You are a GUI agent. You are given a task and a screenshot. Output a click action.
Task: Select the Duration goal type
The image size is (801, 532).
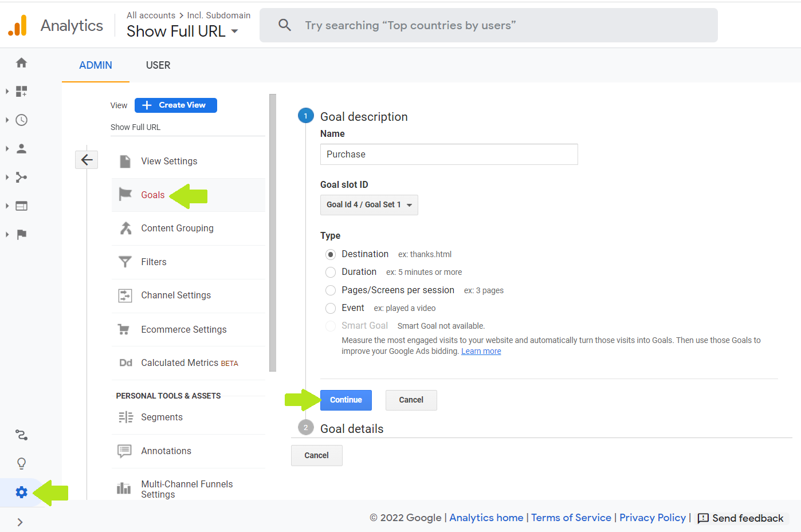pyautogui.click(x=331, y=272)
